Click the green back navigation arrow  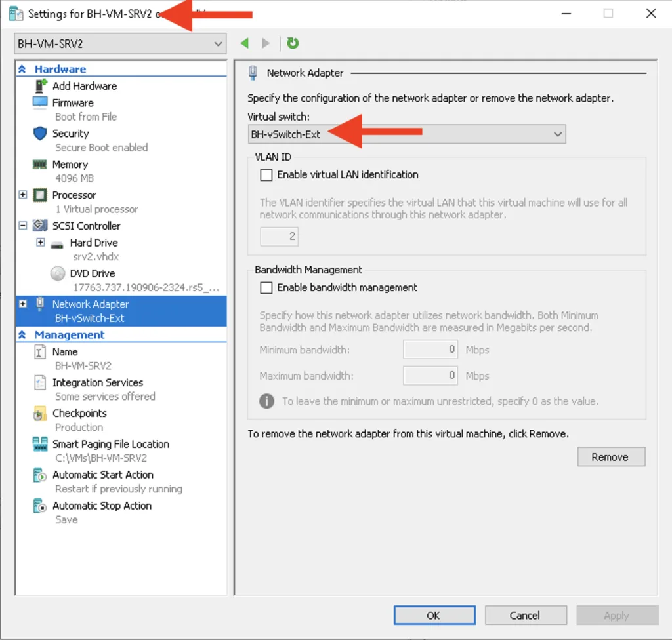coord(245,43)
